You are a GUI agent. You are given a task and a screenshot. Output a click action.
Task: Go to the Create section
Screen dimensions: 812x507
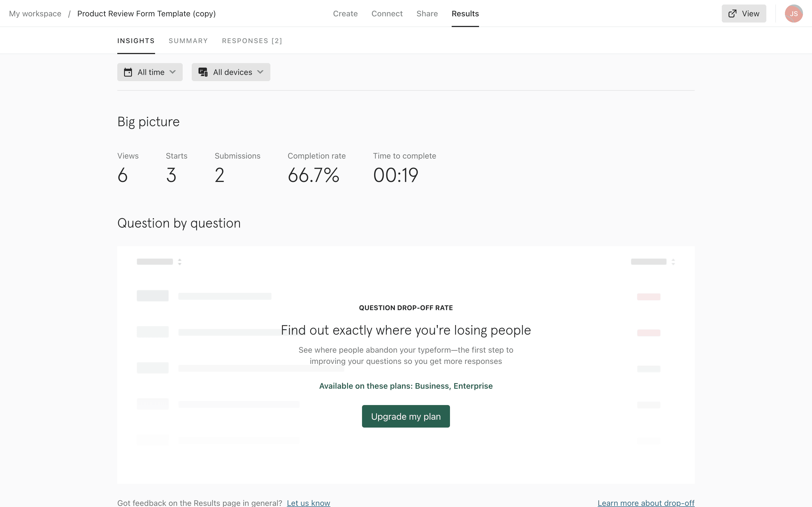point(345,14)
